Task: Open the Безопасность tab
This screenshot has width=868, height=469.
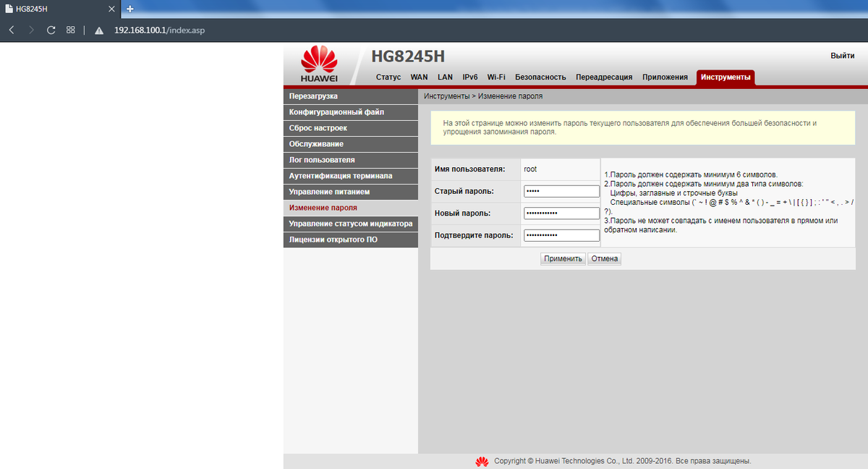Action: [x=540, y=77]
